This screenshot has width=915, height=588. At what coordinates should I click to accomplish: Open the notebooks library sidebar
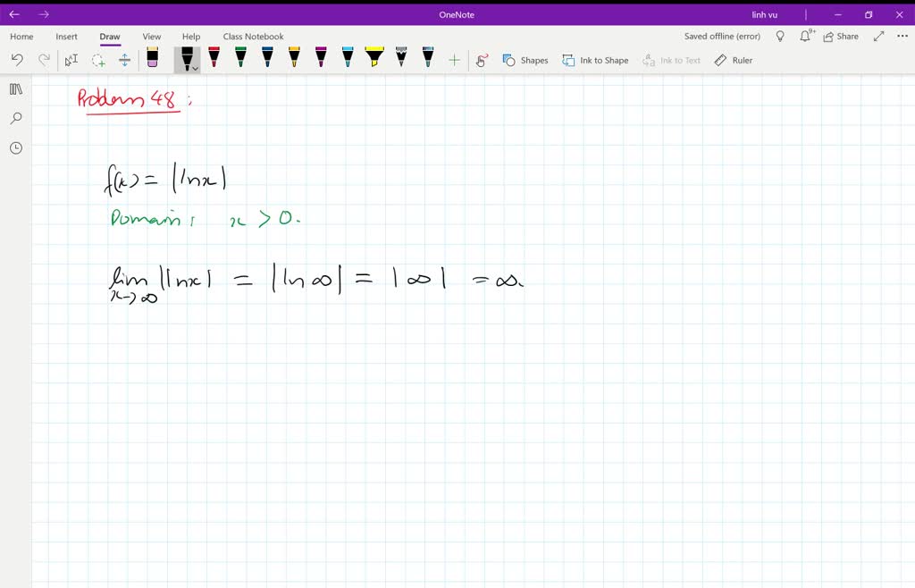pyautogui.click(x=15, y=88)
